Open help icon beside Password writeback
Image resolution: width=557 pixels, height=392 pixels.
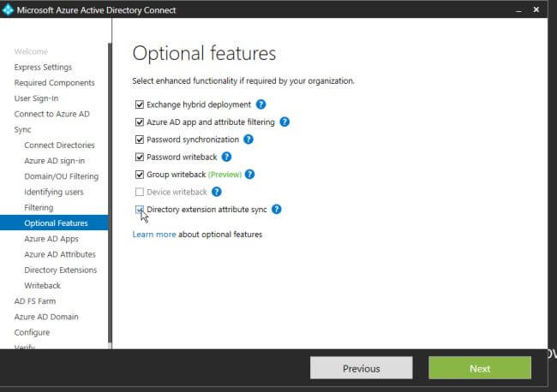click(x=226, y=157)
